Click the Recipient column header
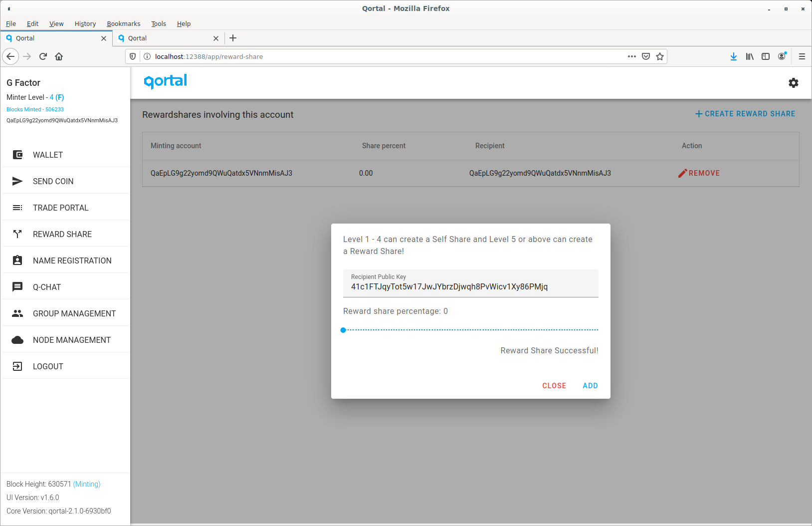 tap(490, 146)
